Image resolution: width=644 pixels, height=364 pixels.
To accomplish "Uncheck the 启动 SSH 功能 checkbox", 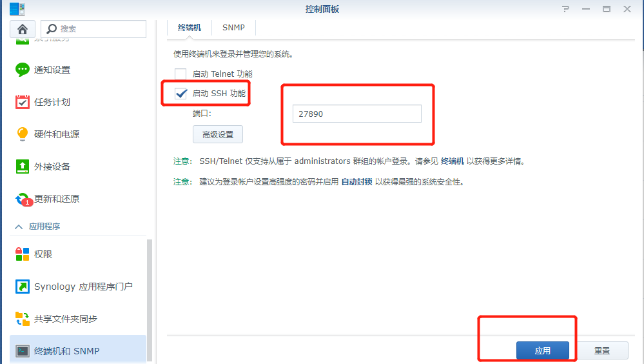I will click(x=181, y=94).
